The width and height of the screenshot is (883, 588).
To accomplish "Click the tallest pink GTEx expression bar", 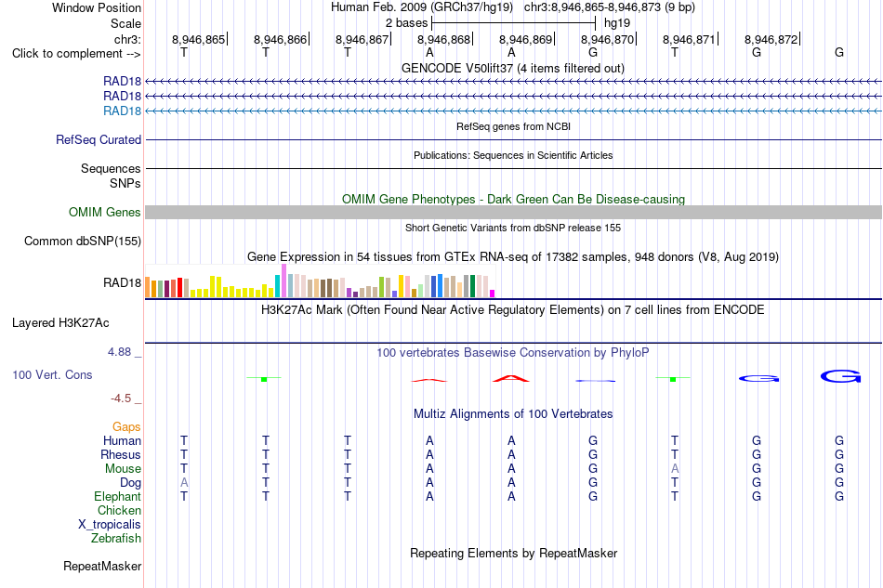I will tap(283, 281).
